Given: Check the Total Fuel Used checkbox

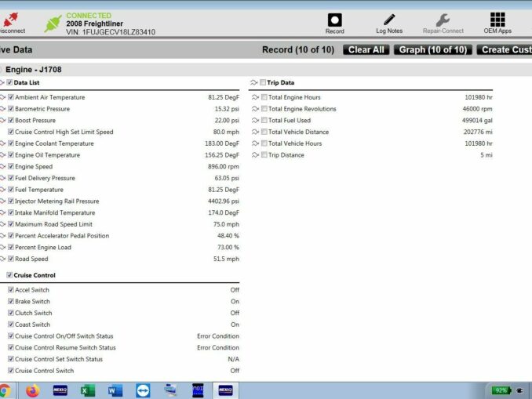Looking at the screenshot, I should tap(264, 121).
